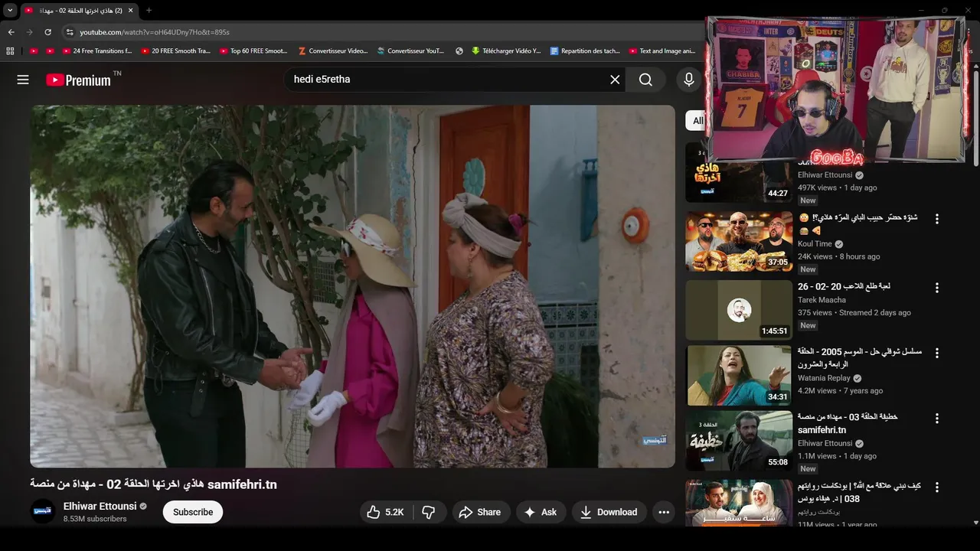The height and width of the screenshot is (551, 980).
Task: Open the خطيفة 55:08 video thumbnail
Action: (x=739, y=441)
